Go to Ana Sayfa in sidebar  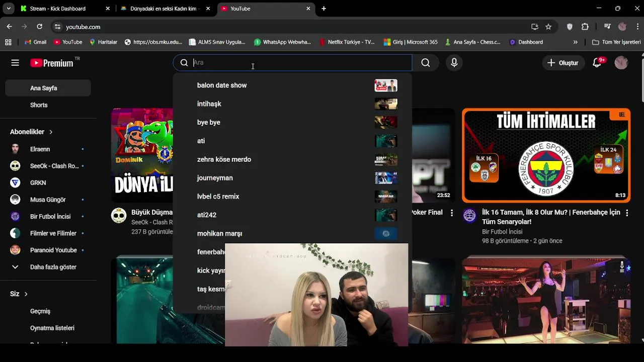coord(48,88)
